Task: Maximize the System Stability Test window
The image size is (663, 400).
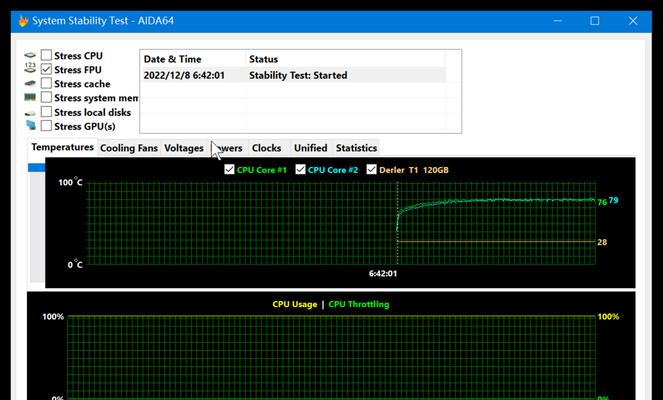Action: point(595,21)
